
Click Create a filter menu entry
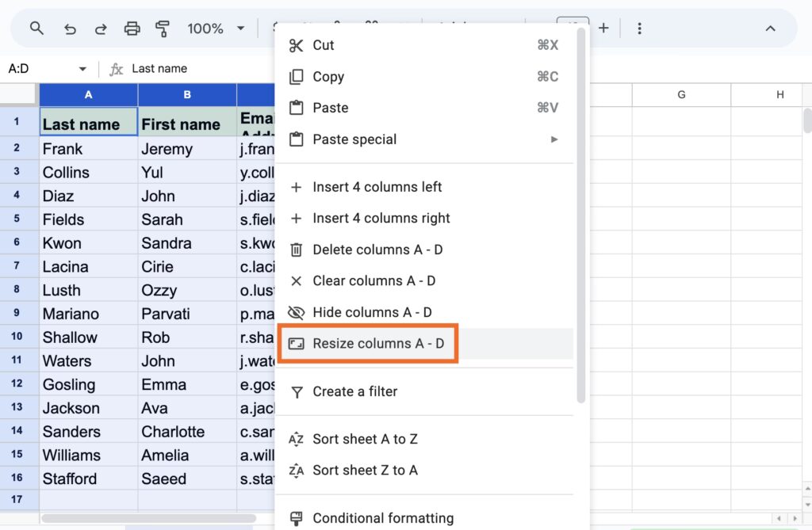coord(354,391)
